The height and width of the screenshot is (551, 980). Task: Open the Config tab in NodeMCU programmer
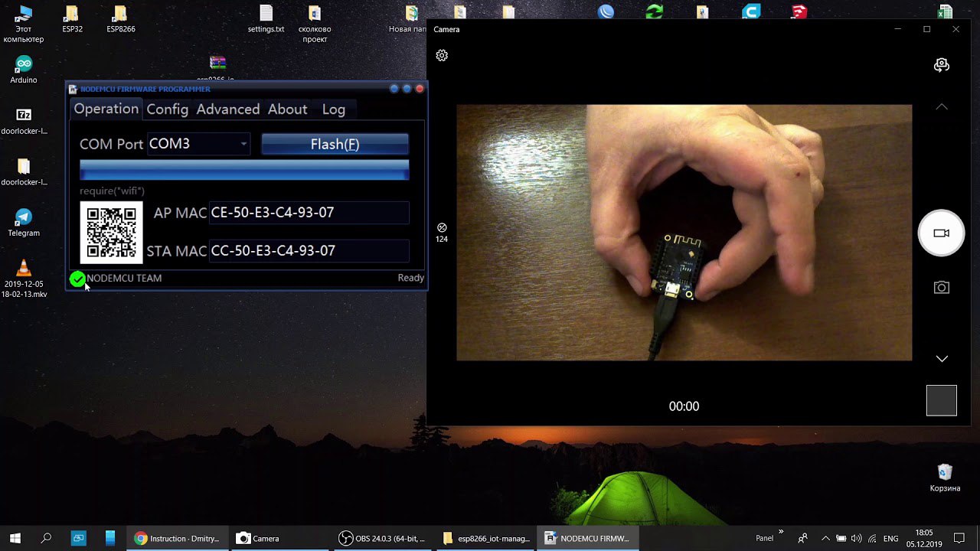tap(167, 109)
